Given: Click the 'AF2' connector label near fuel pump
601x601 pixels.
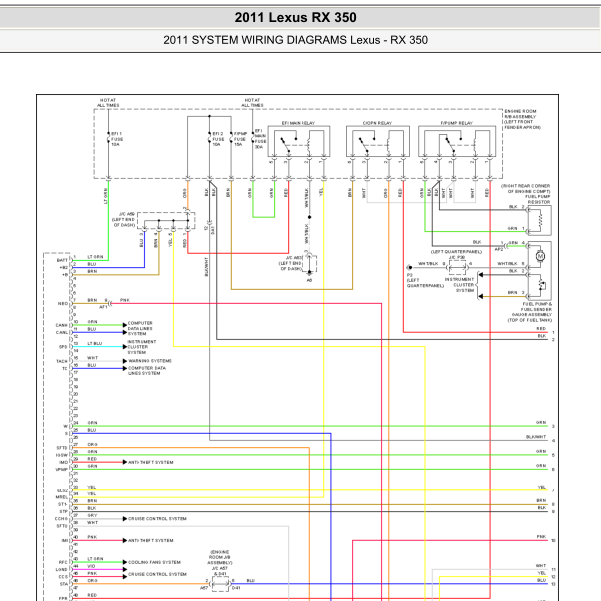Looking at the screenshot, I should coord(499,249).
